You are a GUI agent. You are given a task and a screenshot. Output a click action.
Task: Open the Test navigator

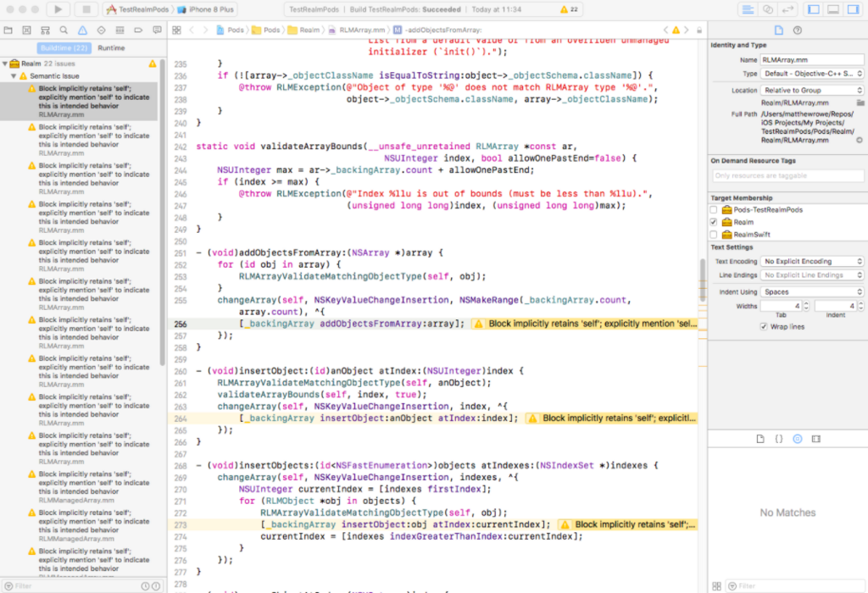(101, 30)
